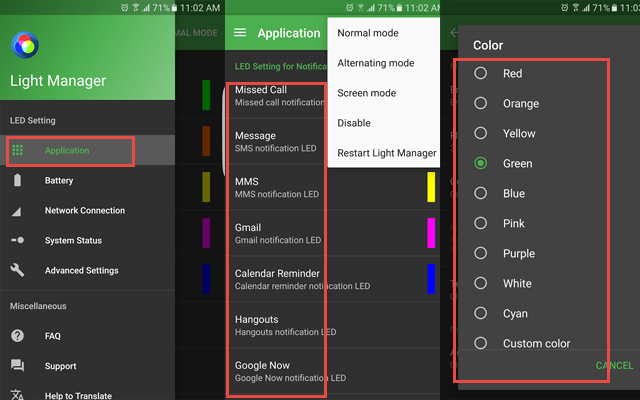The image size is (640, 400).
Task: Select the Yellow color radio button
Action: tap(480, 133)
